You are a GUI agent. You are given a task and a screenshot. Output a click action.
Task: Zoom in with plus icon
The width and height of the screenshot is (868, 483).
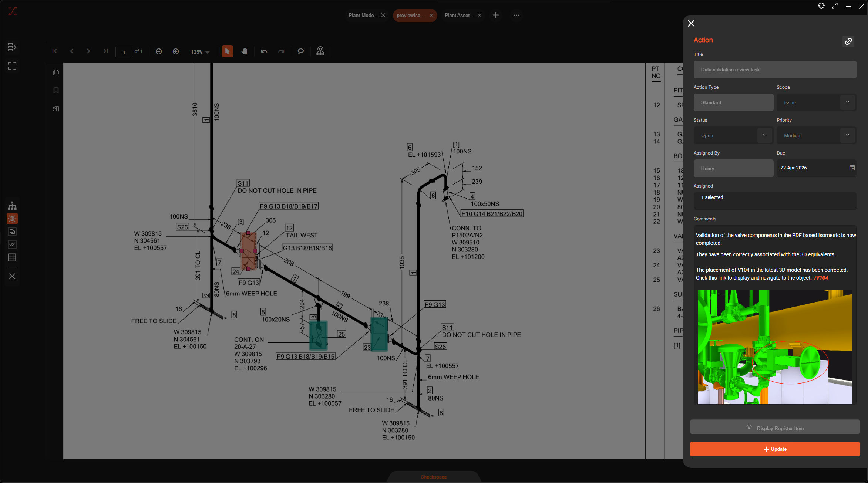pyautogui.click(x=176, y=51)
